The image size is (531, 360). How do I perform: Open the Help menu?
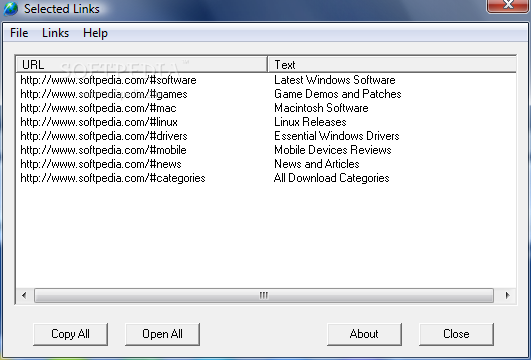point(95,33)
